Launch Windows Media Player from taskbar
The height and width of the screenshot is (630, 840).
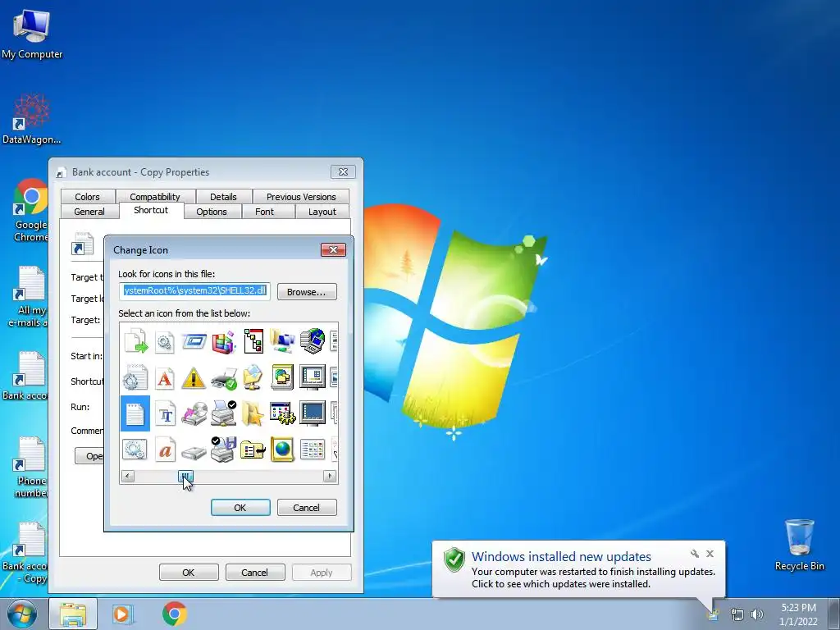[x=123, y=614]
